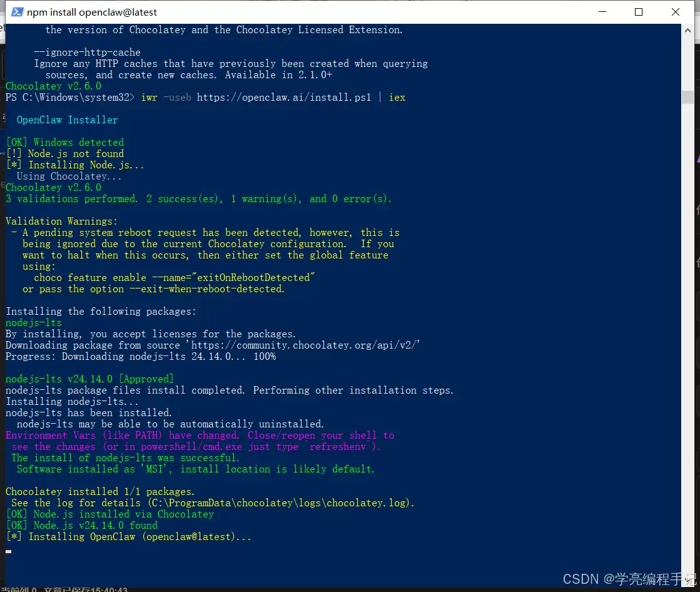700x592 pixels.
Task: Click the blinking cursor at the terminal bottom
Action: [9, 551]
